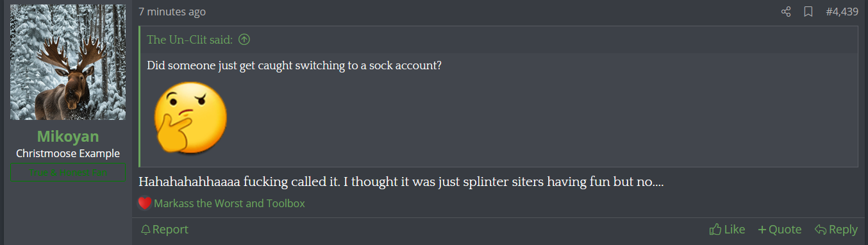Click the share icon beside post #4,439
The image size is (868, 245).
point(786,12)
